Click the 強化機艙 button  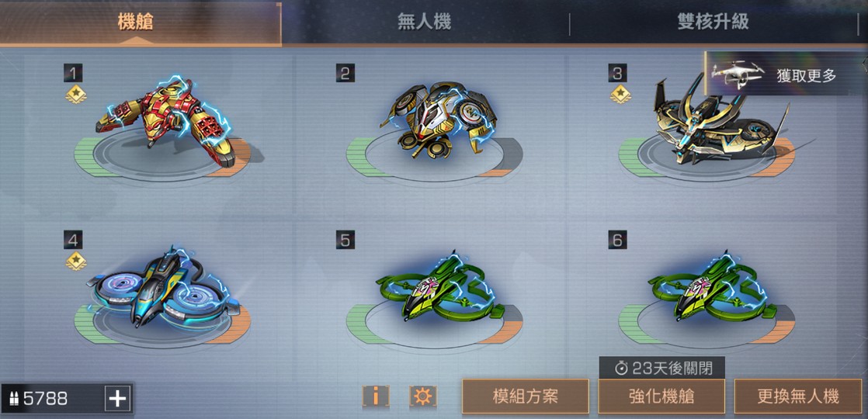pos(661,396)
